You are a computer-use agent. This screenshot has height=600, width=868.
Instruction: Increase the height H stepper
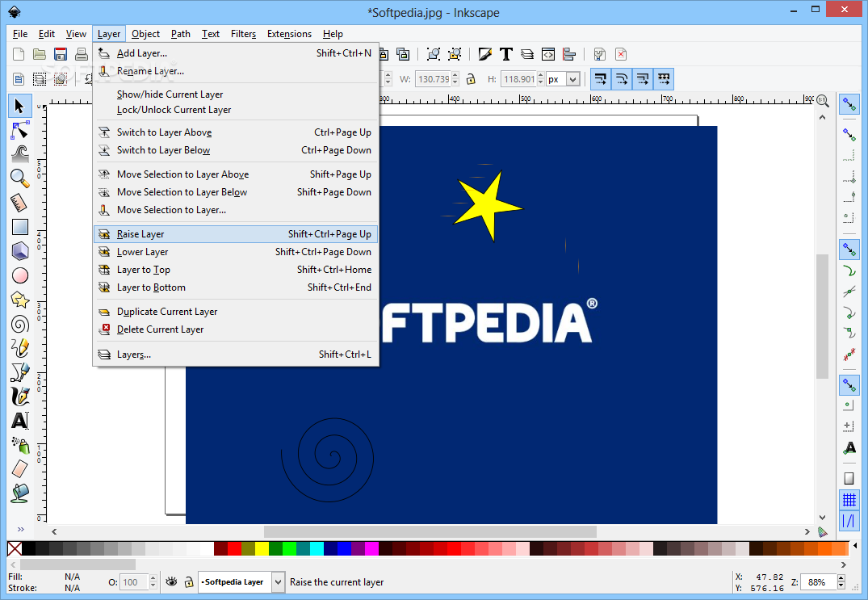click(x=541, y=76)
